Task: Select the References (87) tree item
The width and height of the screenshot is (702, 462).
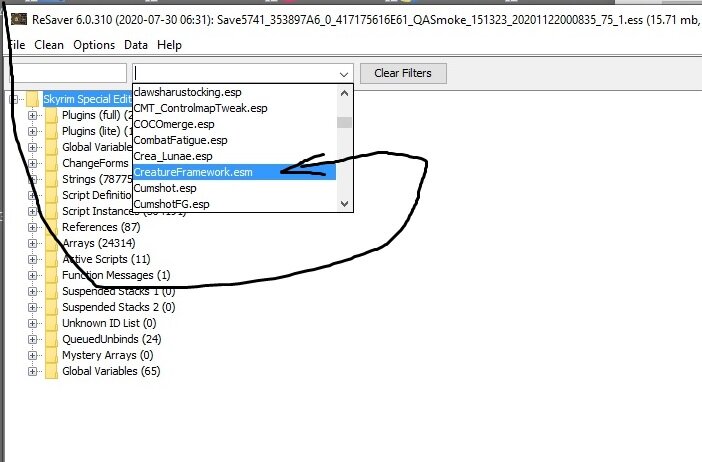Action: (101, 227)
